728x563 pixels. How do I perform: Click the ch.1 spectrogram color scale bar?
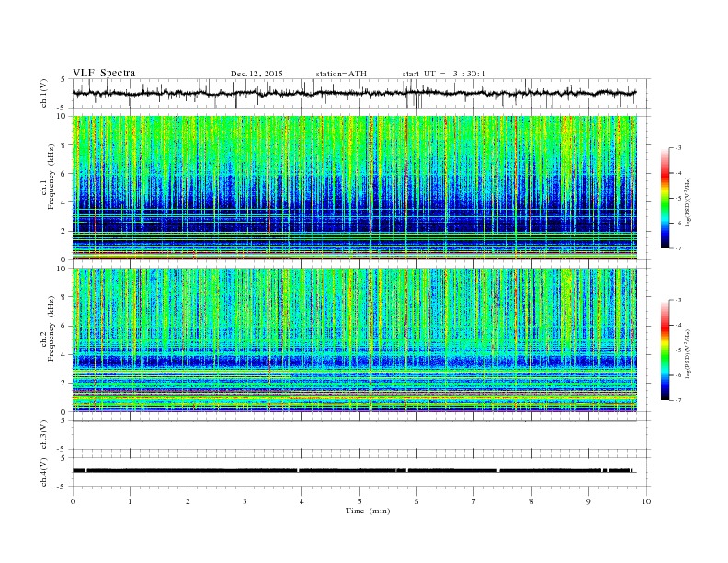(x=665, y=198)
